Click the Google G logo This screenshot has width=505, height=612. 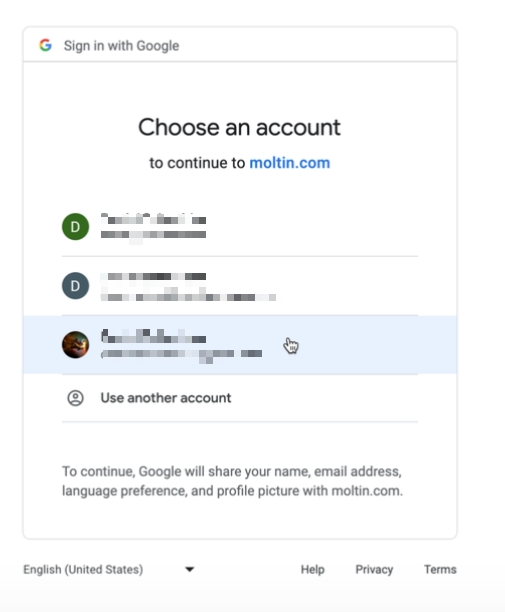(46, 45)
